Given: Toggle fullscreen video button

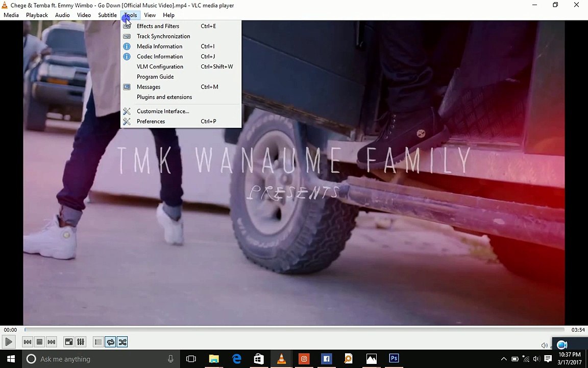Looking at the screenshot, I should pyautogui.click(x=69, y=342).
